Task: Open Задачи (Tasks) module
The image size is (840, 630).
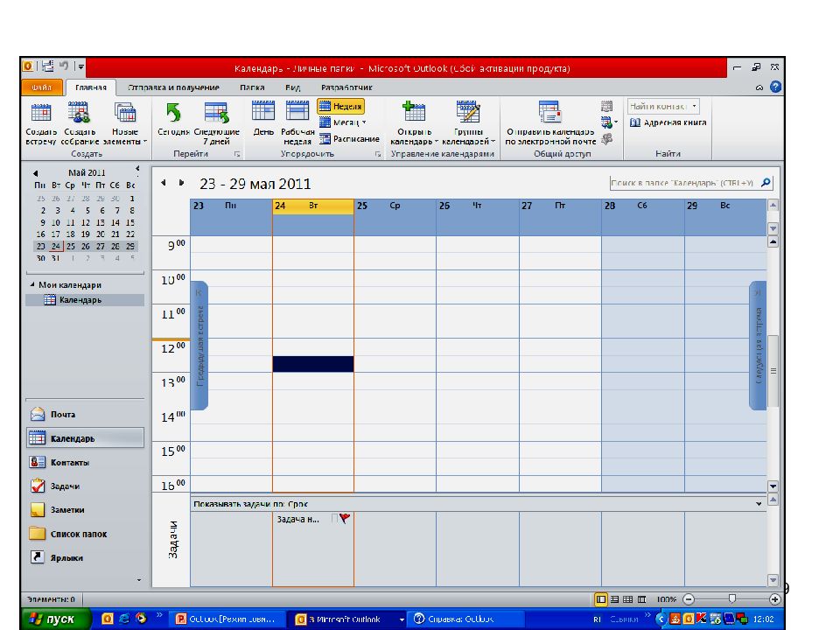Action: point(85,486)
